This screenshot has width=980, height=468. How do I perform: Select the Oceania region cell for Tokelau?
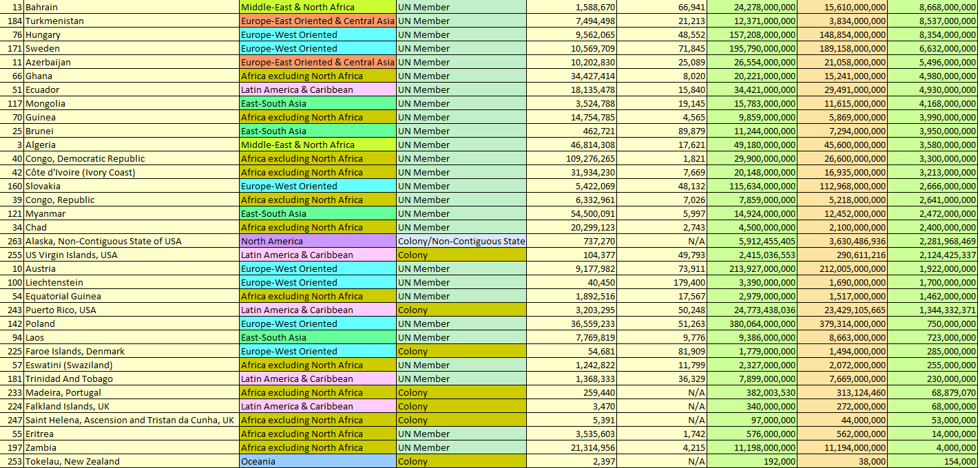click(x=317, y=461)
